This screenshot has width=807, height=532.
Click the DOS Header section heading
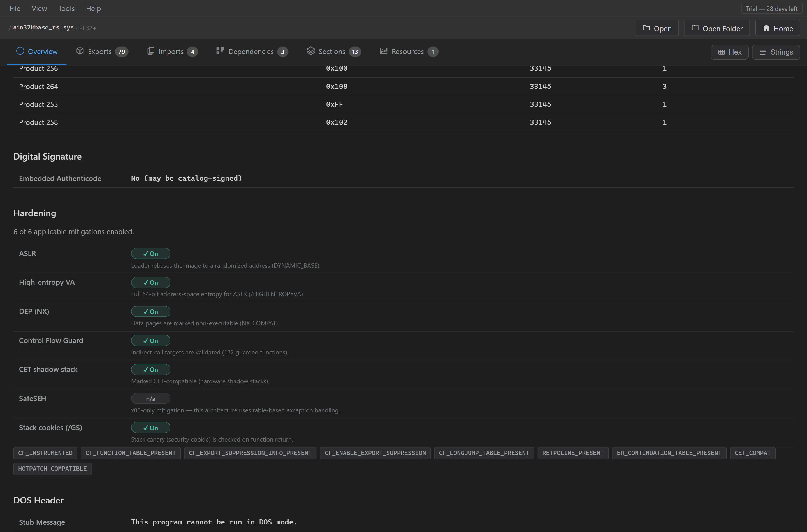coord(38,500)
